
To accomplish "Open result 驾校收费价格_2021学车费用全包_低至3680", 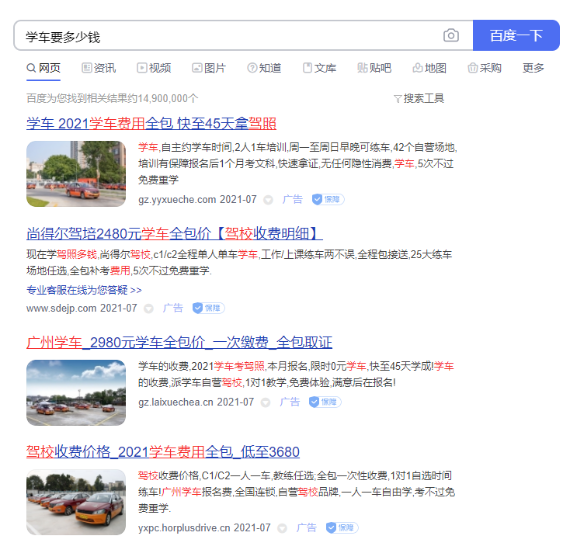I will click(x=163, y=452).
